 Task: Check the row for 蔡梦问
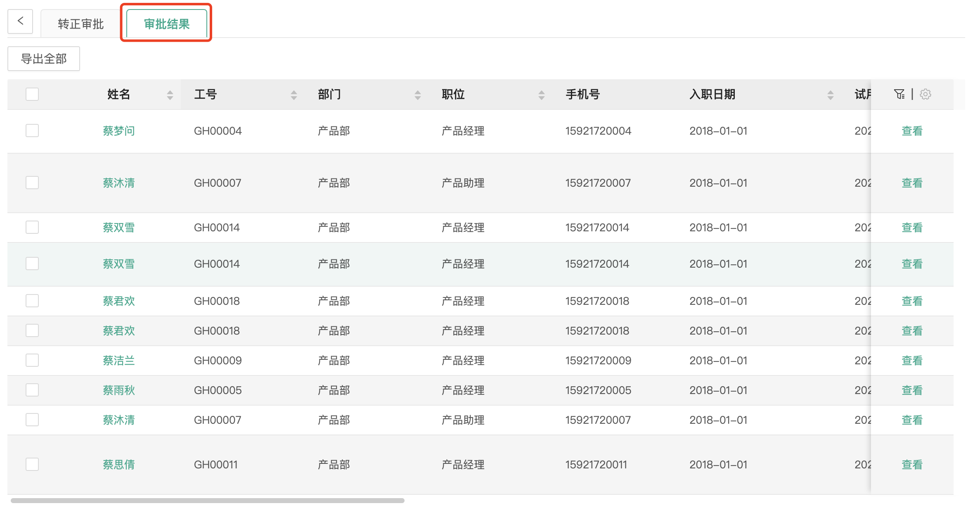(32, 131)
